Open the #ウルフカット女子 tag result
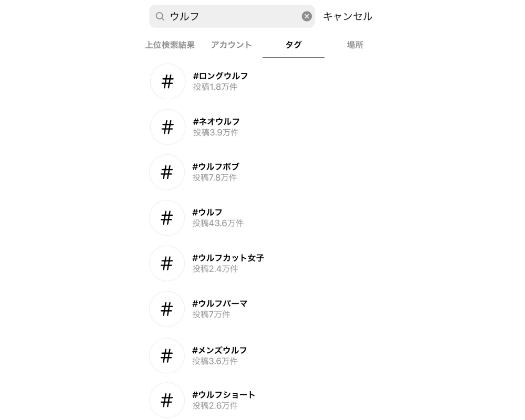The image size is (525, 420). coord(261,263)
